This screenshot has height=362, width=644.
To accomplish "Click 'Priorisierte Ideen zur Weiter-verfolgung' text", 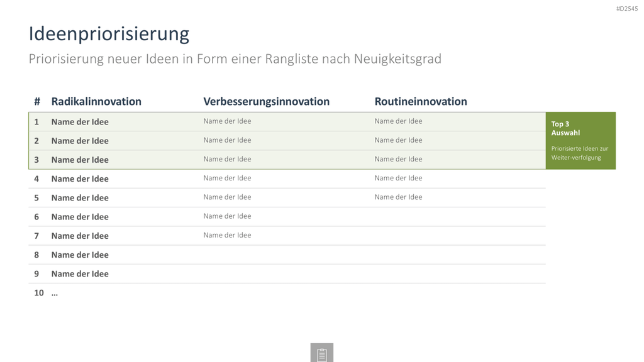I will click(x=579, y=153).
